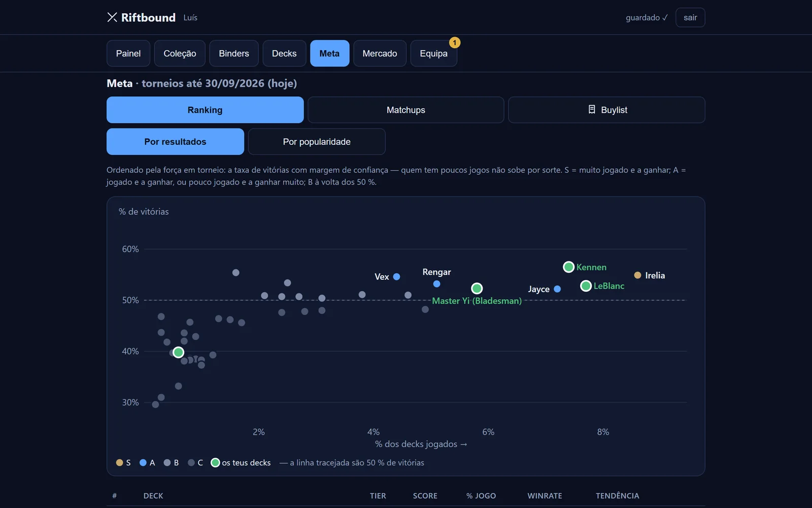812x508 pixels.
Task: Click the SCORE column header
Action: (425, 496)
